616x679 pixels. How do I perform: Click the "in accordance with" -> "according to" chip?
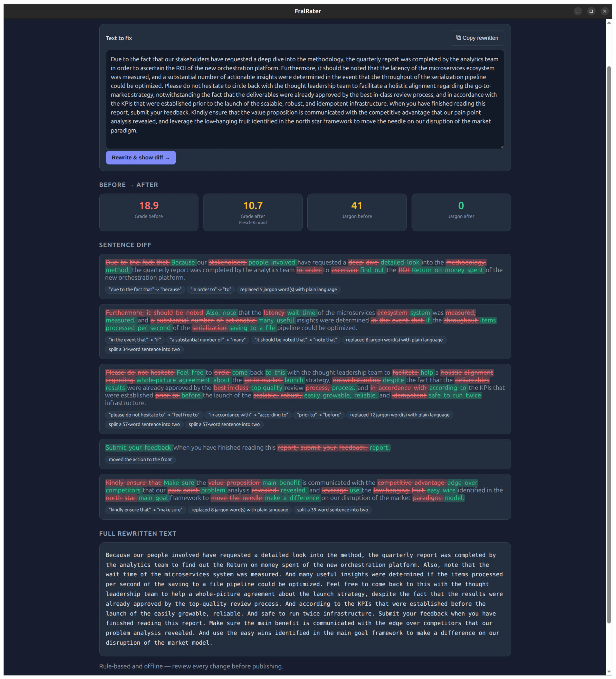point(248,415)
